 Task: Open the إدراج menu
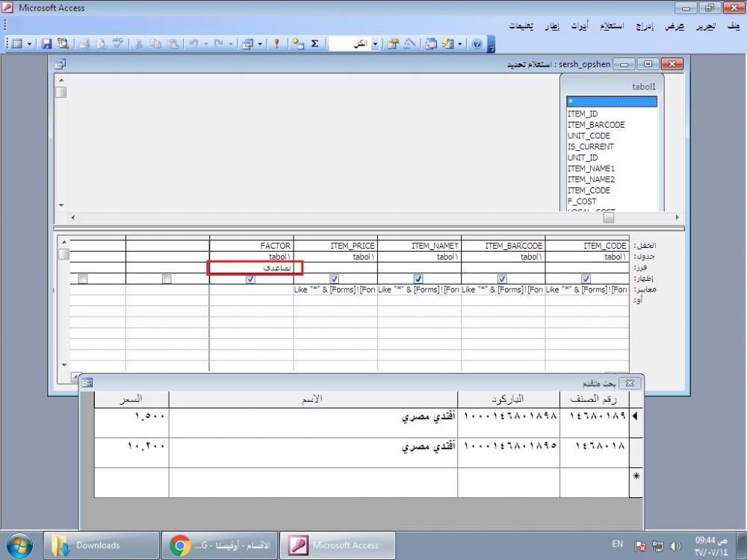(645, 25)
